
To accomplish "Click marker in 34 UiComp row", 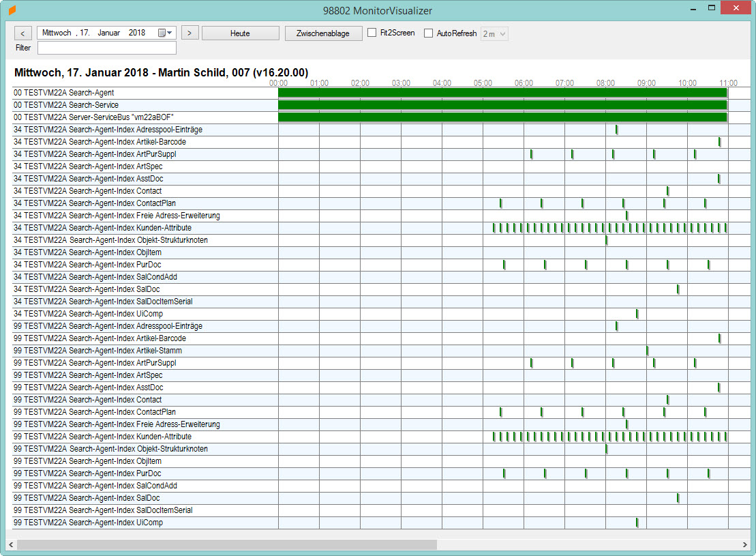I will point(637,314).
